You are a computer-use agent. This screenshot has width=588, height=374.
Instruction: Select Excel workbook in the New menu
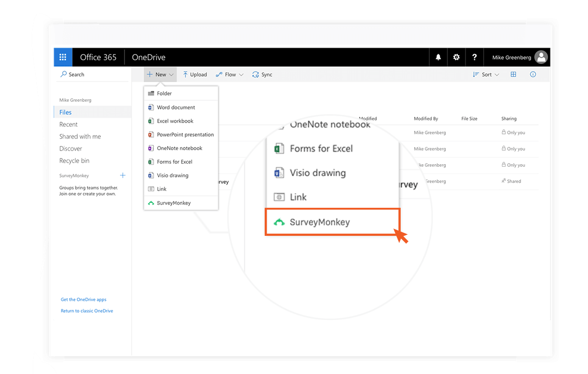coord(175,121)
